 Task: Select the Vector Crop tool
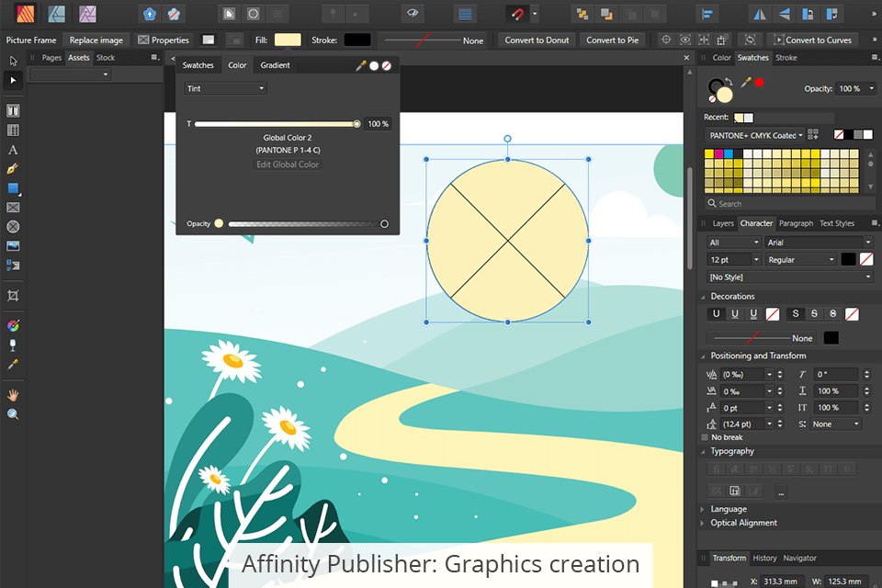[x=13, y=296]
